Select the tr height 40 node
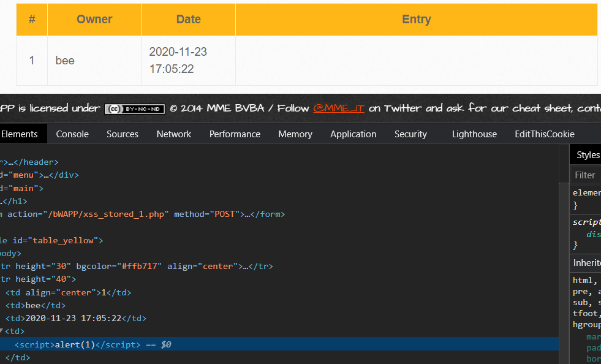This screenshot has width=601, height=364. point(38,279)
